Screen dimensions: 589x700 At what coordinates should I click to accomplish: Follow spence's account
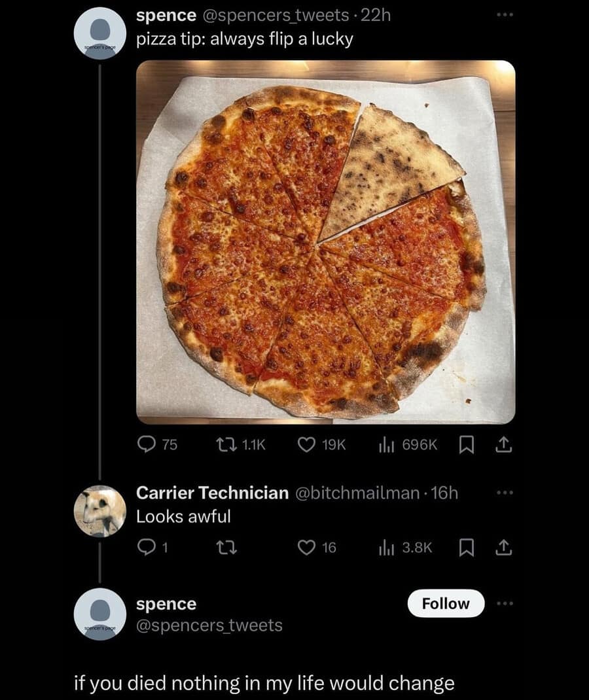pyautogui.click(x=446, y=603)
